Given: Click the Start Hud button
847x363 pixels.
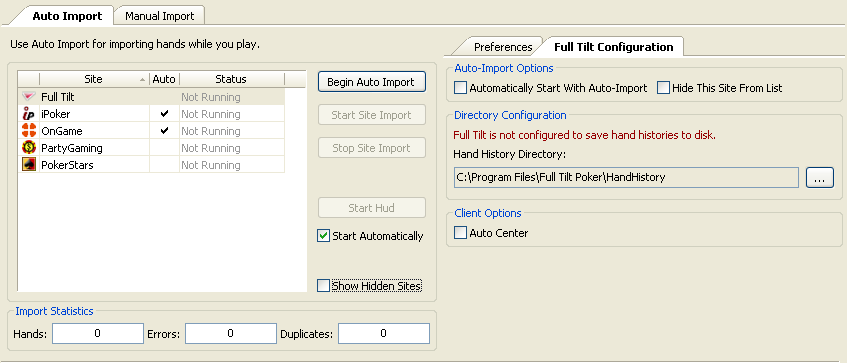Looking at the screenshot, I should click(371, 208).
